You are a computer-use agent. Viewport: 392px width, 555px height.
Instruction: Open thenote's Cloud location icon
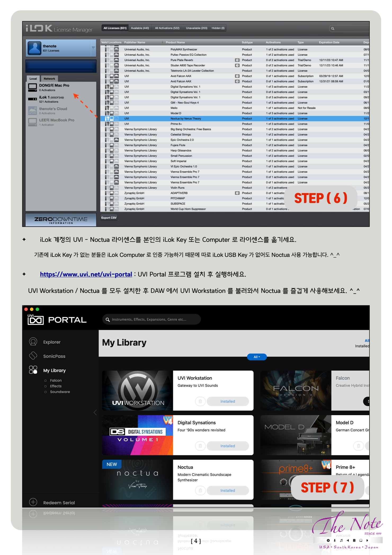(33, 110)
